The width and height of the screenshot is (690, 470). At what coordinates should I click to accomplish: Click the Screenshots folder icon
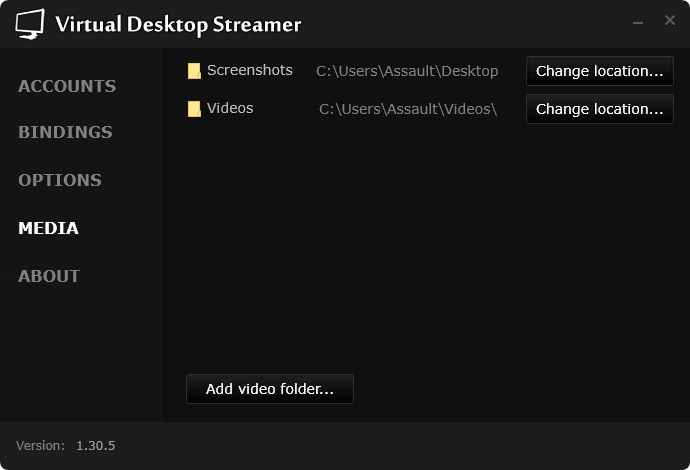(x=194, y=71)
